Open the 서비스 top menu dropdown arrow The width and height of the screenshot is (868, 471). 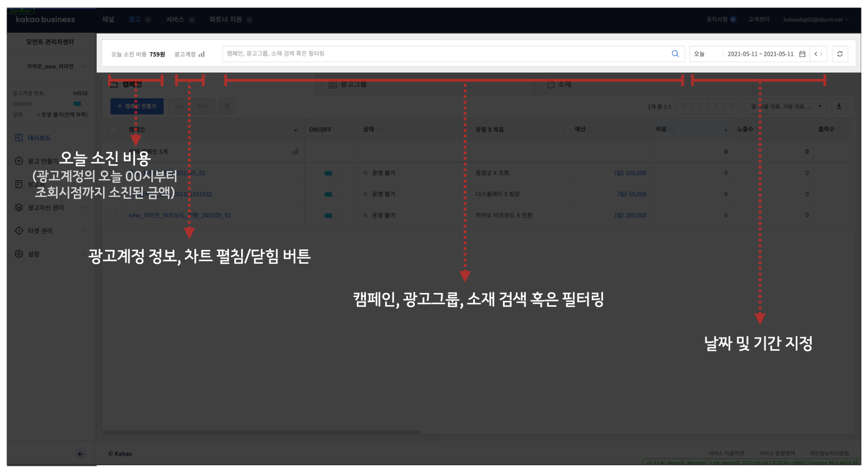click(192, 20)
